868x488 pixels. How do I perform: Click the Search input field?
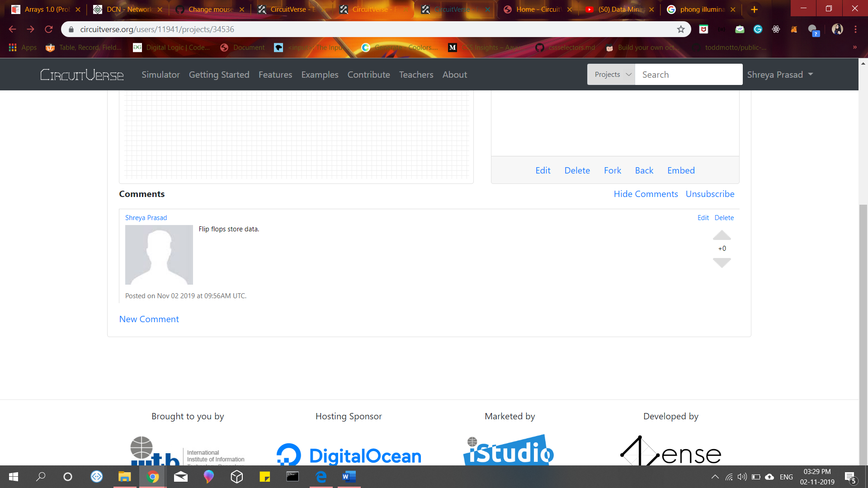(688, 75)
